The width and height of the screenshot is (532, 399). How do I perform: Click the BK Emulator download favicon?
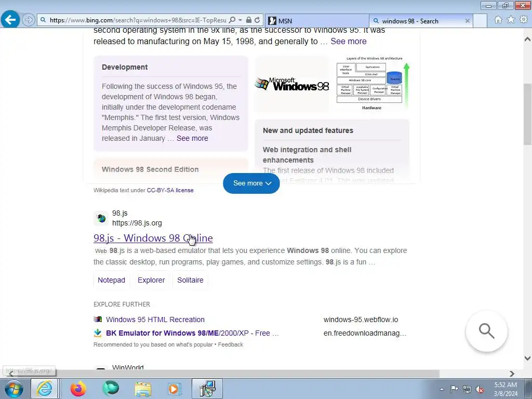tap(98, 333)
